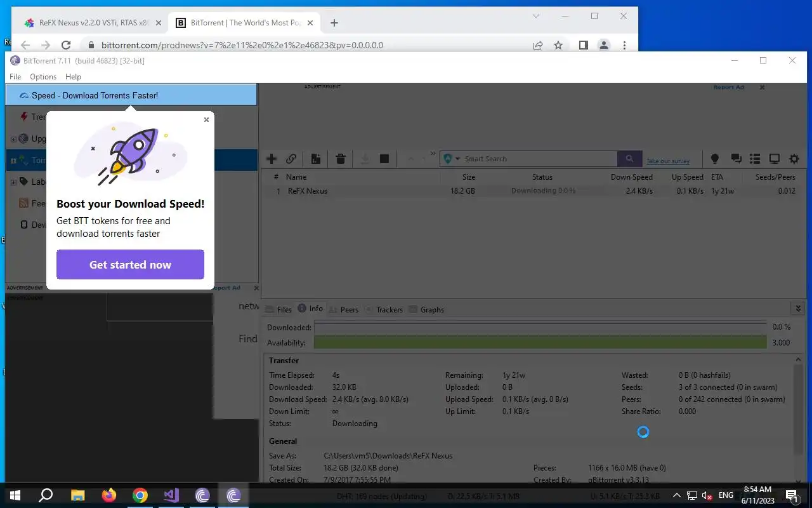Click the Upgrade icon in sidebar
The image size is (812, 508).
[x=24, y=138]
